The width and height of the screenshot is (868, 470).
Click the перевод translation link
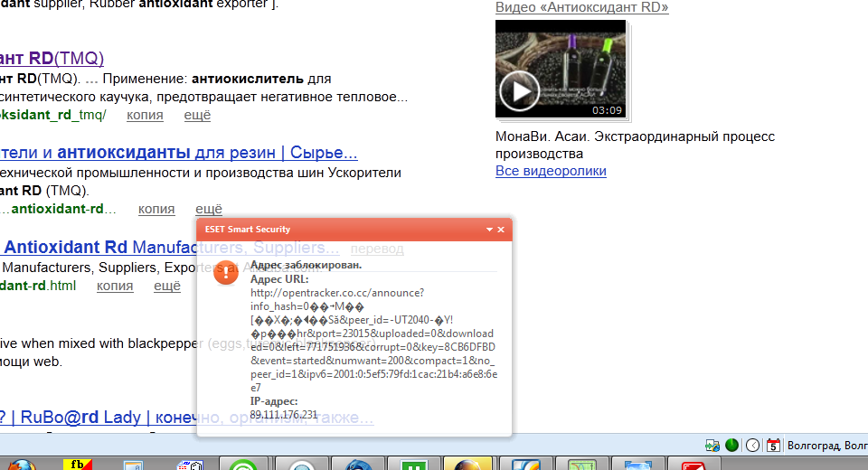pos(377,249)
